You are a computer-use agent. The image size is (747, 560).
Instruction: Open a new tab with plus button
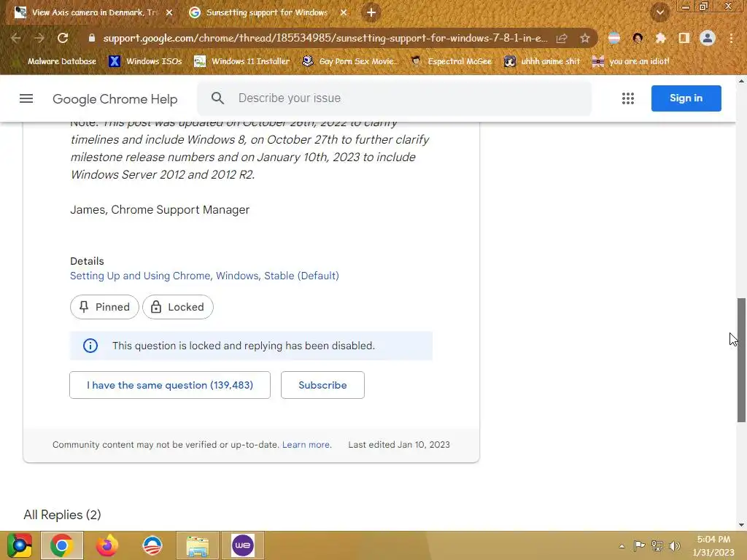click(371, 12)
